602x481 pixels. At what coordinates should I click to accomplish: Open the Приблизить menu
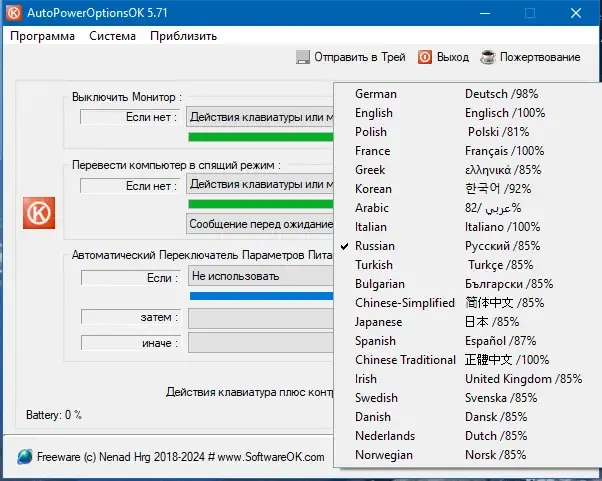[x=184, y=36]
